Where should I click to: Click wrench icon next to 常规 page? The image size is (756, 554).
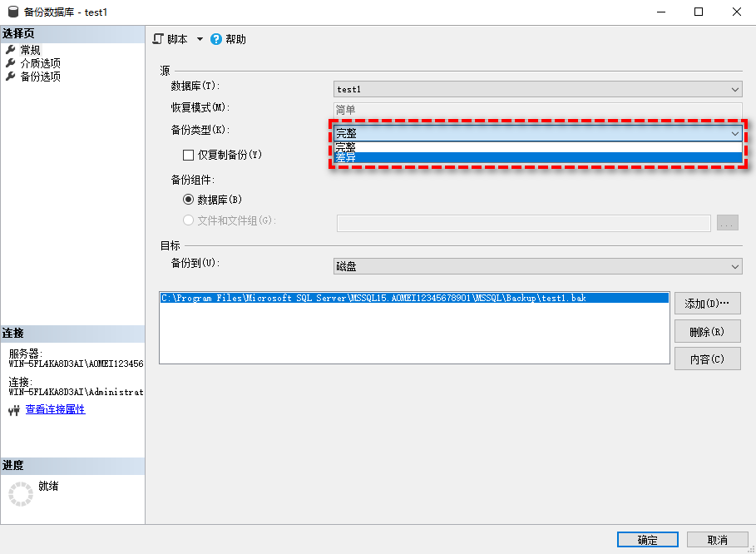tap(10, 50)
